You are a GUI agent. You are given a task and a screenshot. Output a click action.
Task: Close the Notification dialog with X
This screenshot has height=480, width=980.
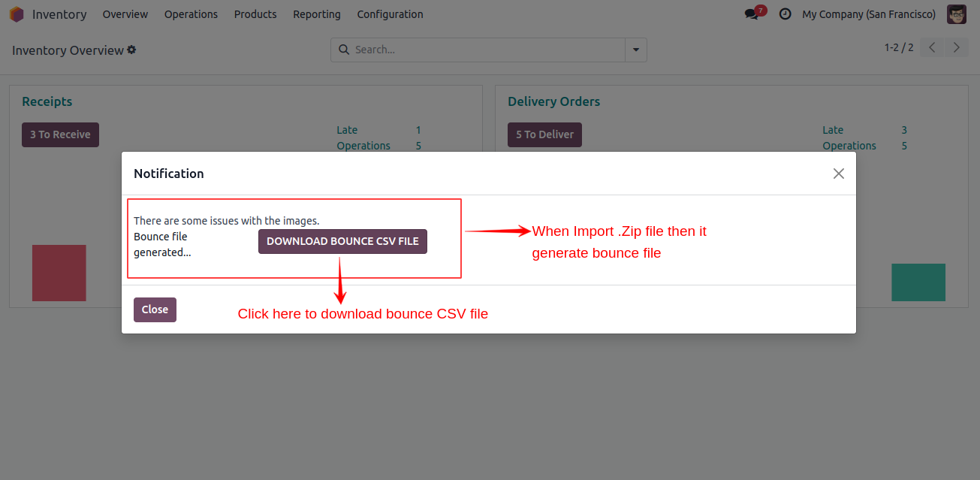(x=838, y=174)
